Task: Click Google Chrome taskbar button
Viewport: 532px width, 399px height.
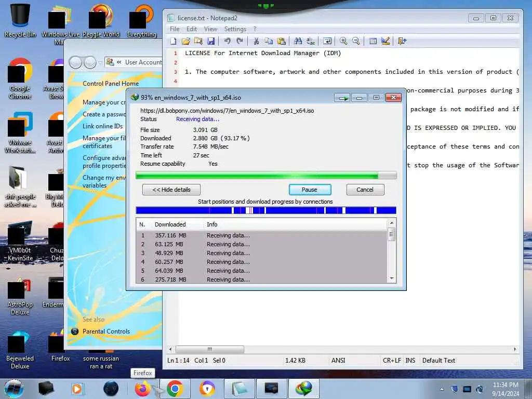Action: click(175, 389)
